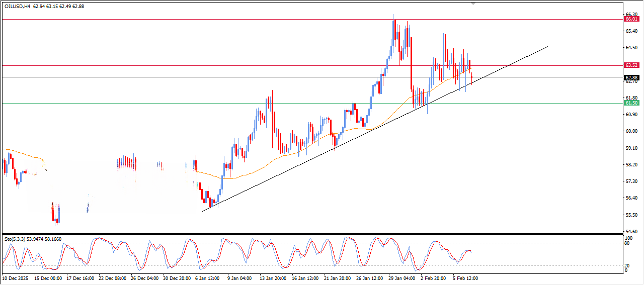Click the 55.50 value on price axis
This screenshot has width=644, height=285.
pos(631,215)
